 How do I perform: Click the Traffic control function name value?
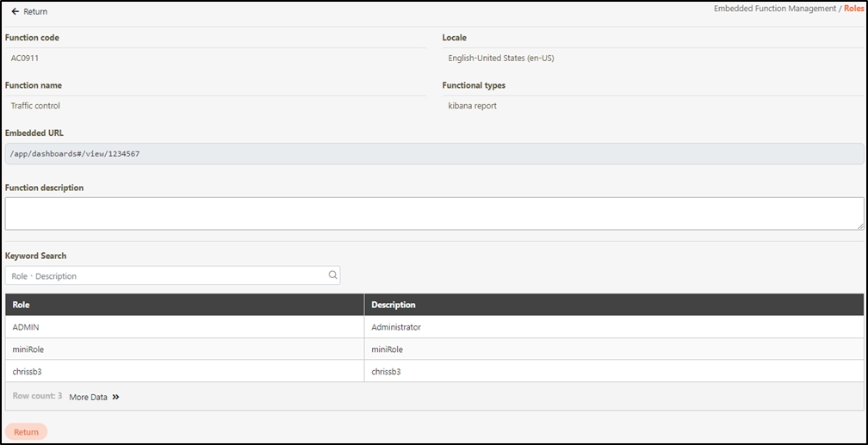[x=35, y=106]
